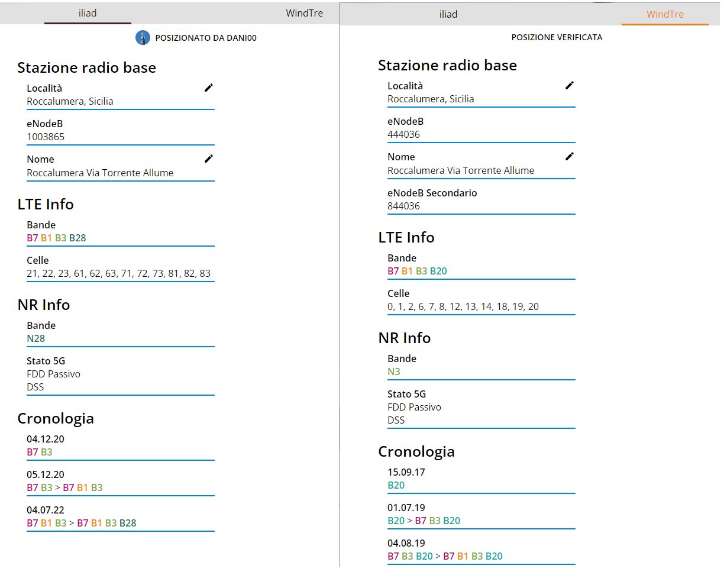Click the 04.08.19 history date

[406, 543]
